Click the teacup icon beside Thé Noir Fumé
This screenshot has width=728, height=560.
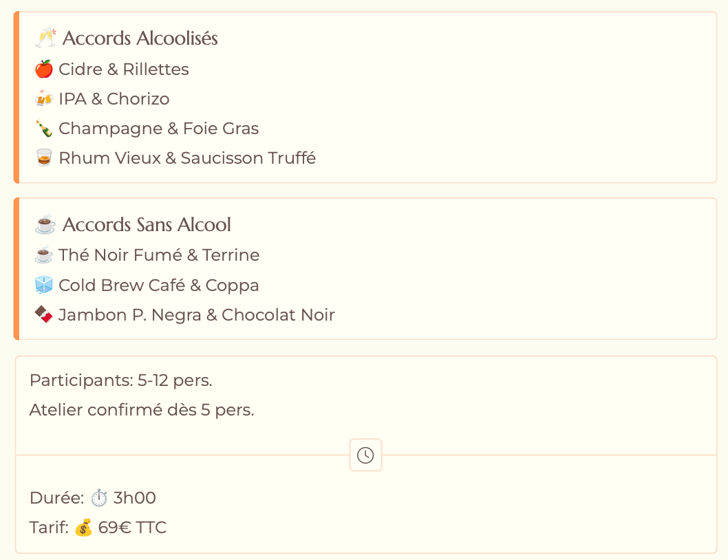(x=44, y=255)
